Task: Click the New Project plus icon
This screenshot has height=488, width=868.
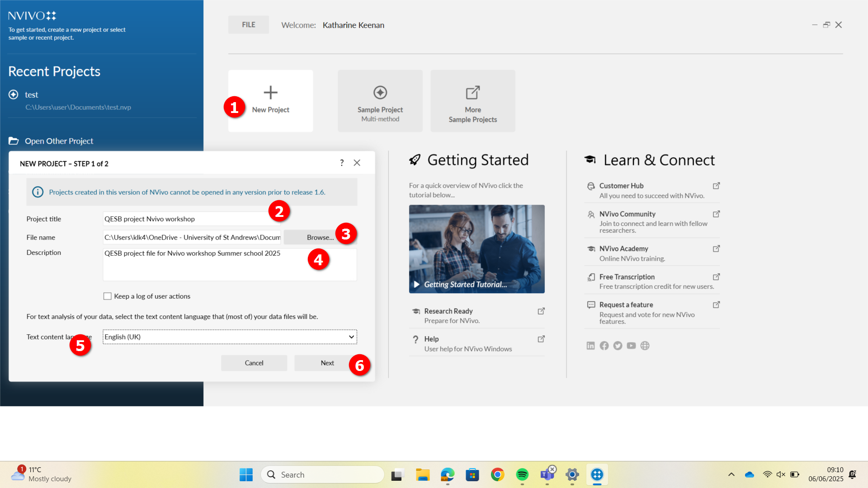Action: coord(270,93)
